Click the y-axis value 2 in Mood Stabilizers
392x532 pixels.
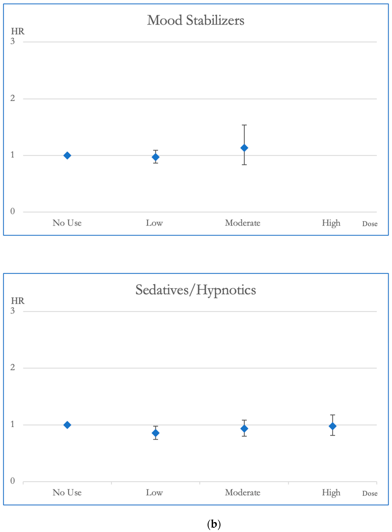(13, 98)
